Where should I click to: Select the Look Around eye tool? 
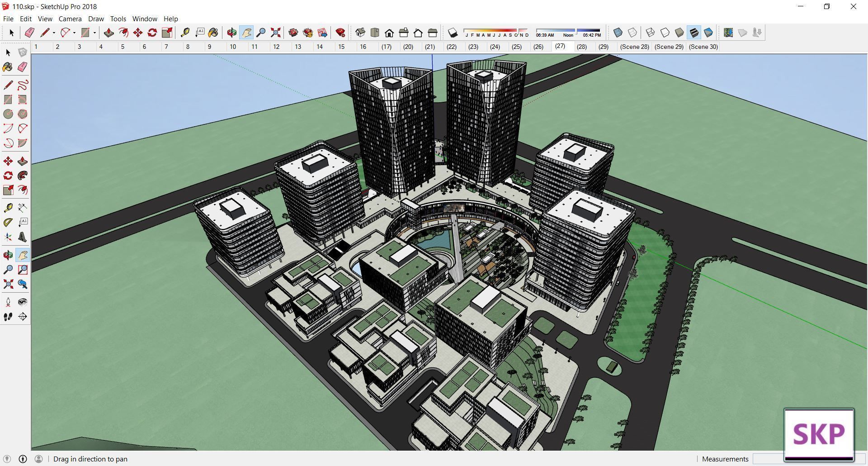point(22,302)
